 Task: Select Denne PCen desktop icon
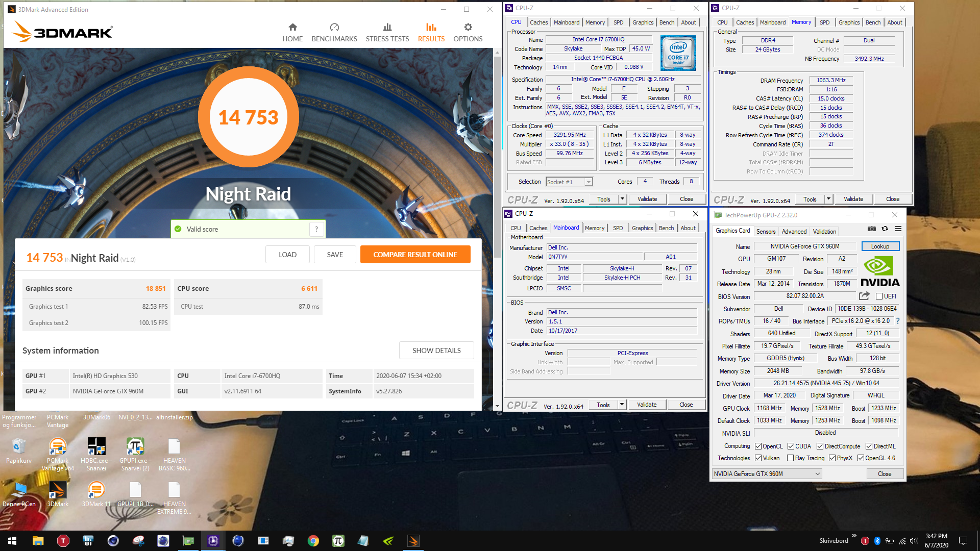point(19,494)
